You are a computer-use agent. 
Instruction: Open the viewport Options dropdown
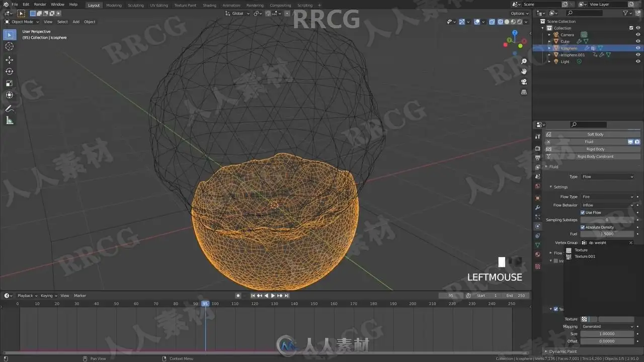tap(519, 14)
